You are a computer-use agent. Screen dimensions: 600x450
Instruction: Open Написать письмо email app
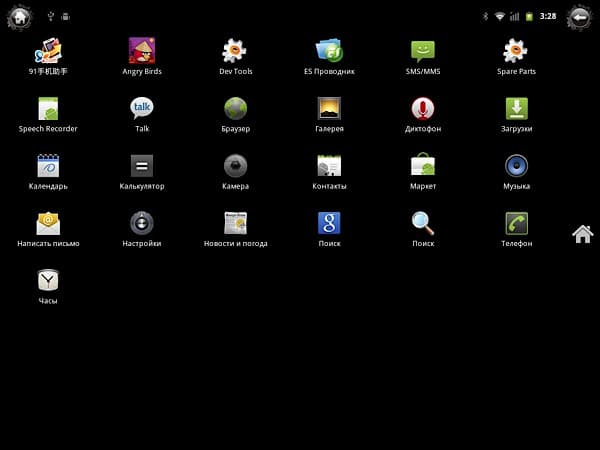pyautogui.click(x=48, y=229)
